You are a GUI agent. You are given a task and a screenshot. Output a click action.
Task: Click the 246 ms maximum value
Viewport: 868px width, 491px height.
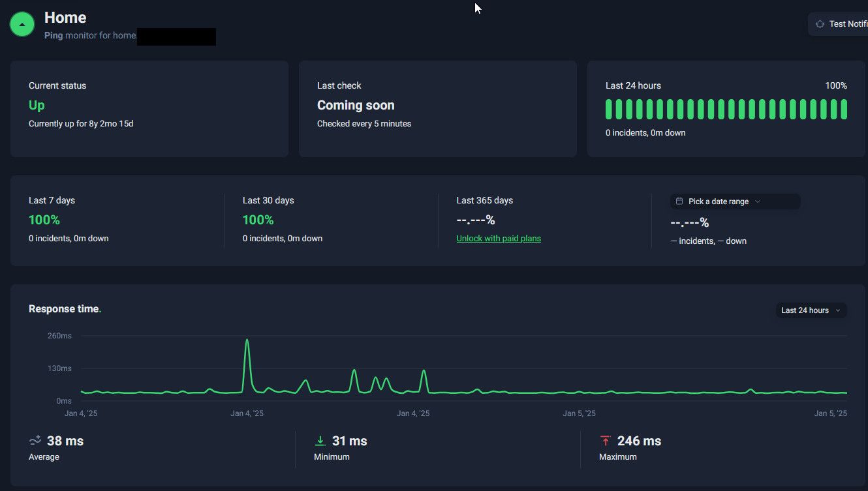click(x=639, y=441)
